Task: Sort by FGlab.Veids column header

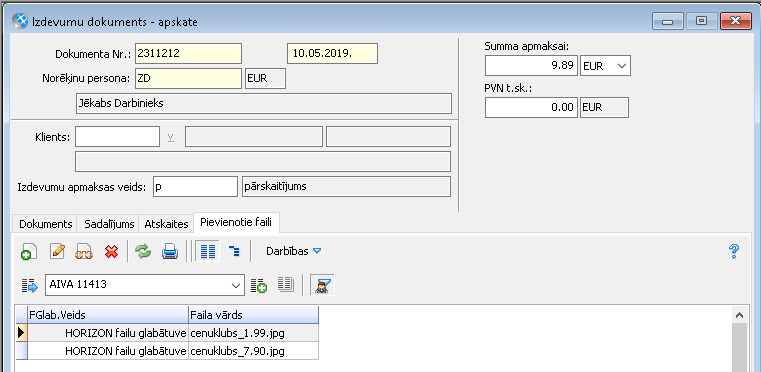Action: (x=108, y=315)
